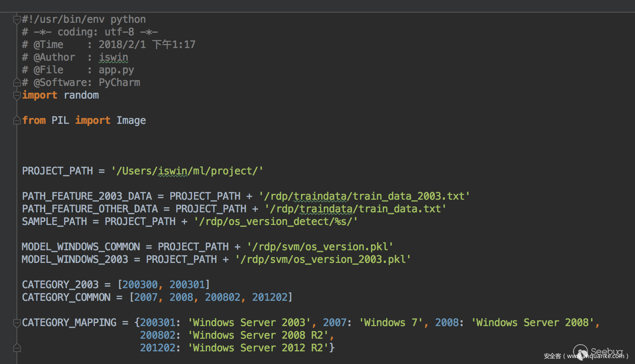Collapse the imports using the 'import random' fold marker

click(x=17, y=95)
